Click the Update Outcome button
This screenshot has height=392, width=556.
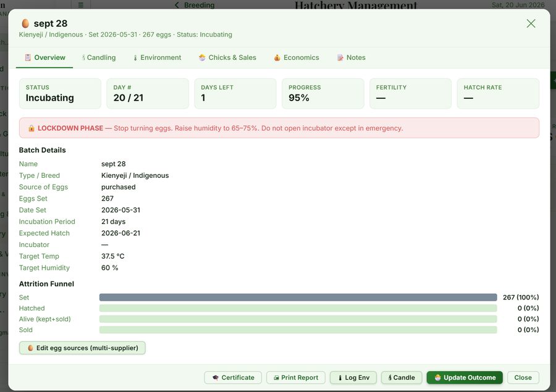tap(465, 377)
